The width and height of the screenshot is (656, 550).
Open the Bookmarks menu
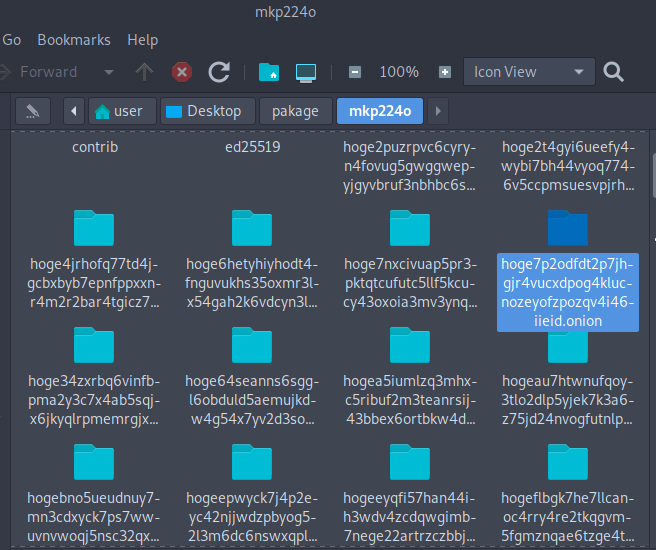pyautogui.click(x=73, y=40)
